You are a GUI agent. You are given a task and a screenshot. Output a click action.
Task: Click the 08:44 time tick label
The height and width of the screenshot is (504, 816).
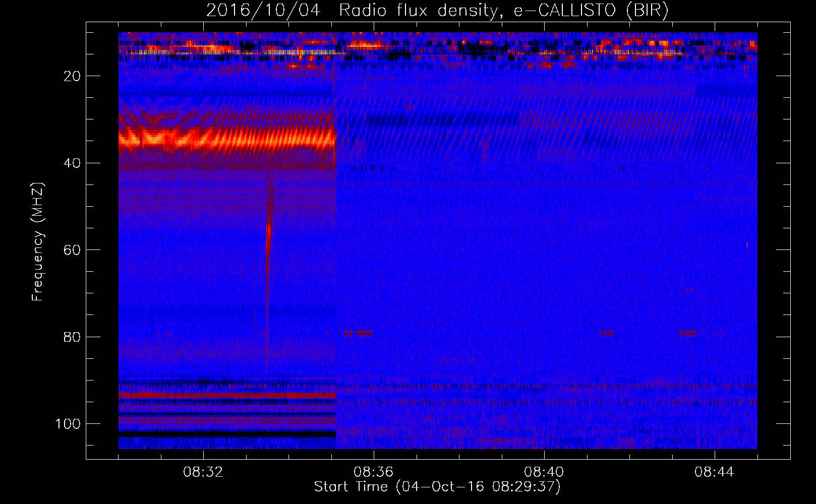point(715,472)
